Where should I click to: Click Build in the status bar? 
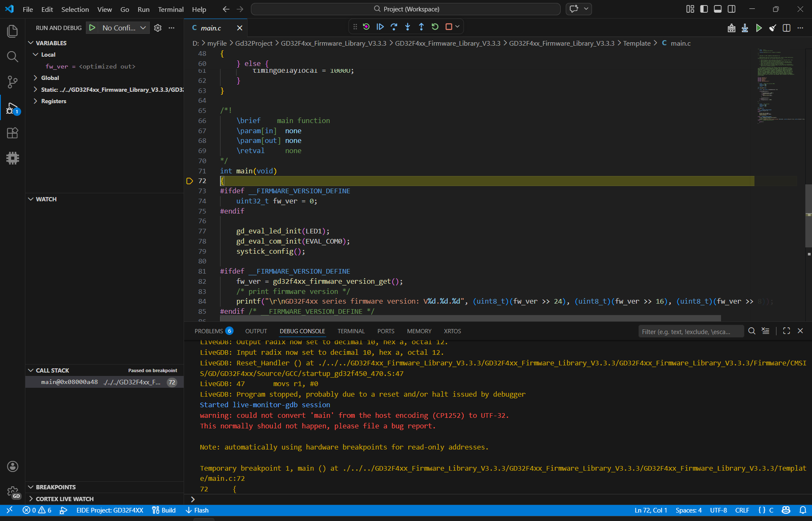164,510
